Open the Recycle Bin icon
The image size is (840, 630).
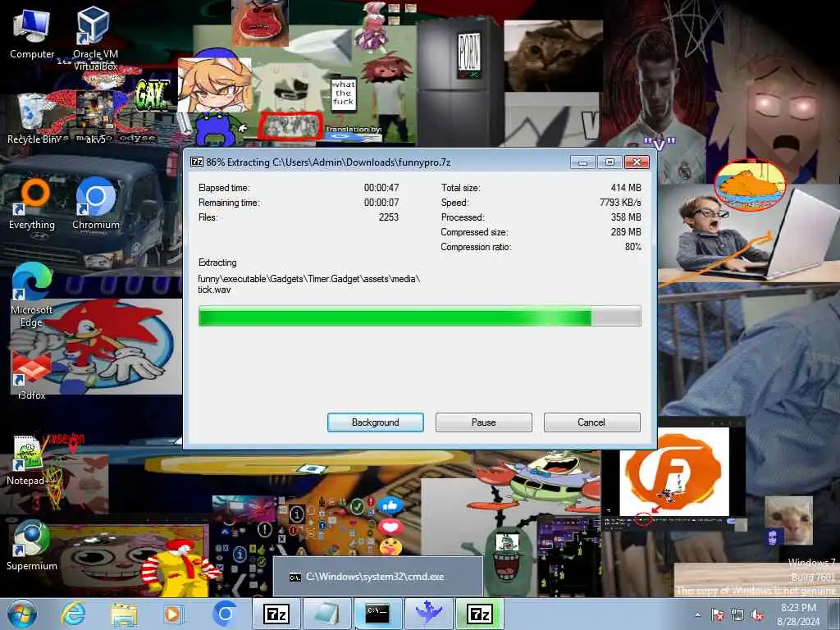33,118
